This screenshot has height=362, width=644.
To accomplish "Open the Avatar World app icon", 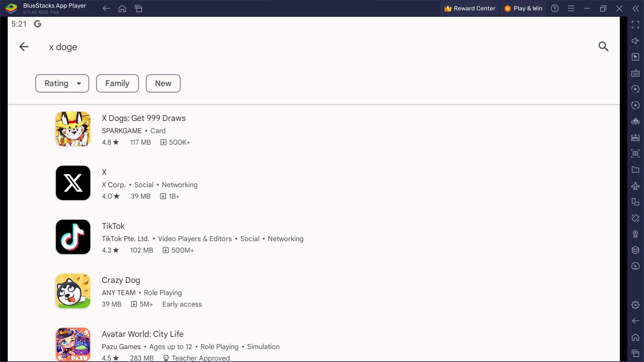I will (73, 345).
